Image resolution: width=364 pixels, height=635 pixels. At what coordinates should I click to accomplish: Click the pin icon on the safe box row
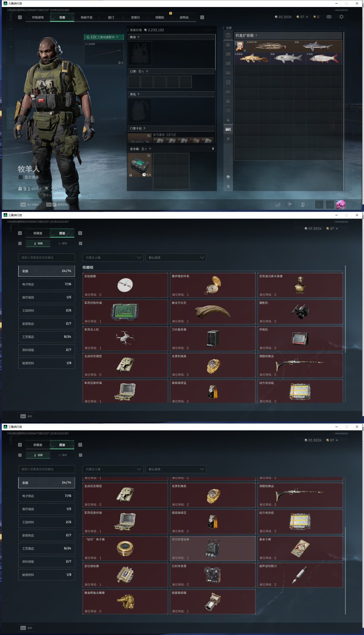click(x=213, y=149)
